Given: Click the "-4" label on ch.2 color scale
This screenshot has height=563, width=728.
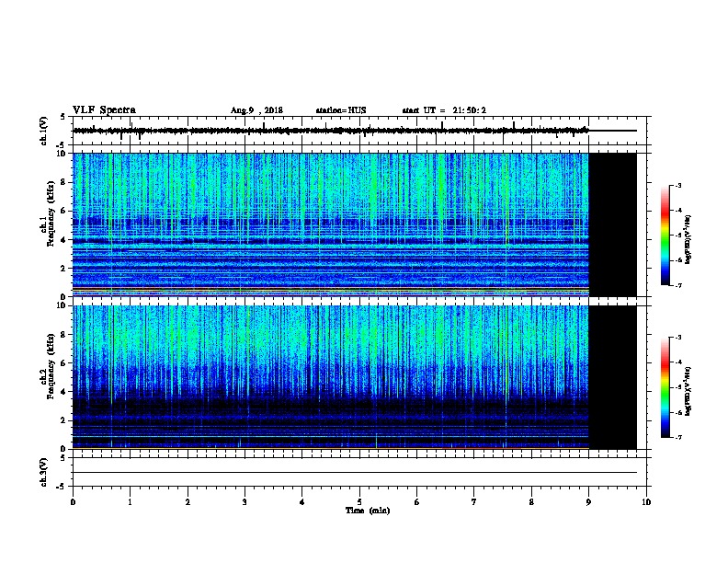Looking at the screenshot, I should point(678,362).
